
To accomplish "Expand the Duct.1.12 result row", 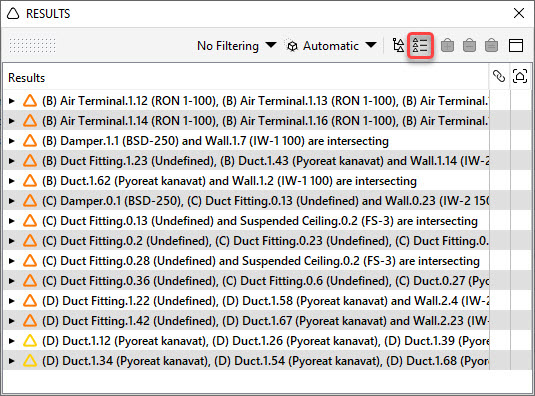I will tap(12, 341).
